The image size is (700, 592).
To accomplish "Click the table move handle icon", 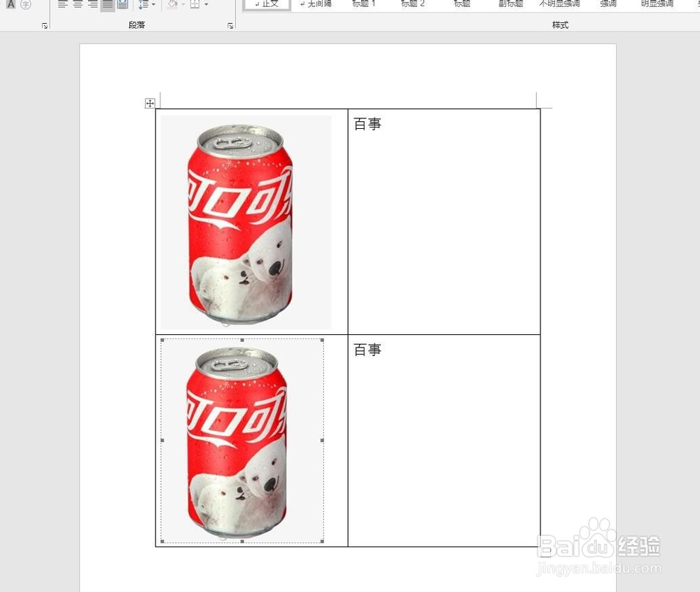I will 150,103.
